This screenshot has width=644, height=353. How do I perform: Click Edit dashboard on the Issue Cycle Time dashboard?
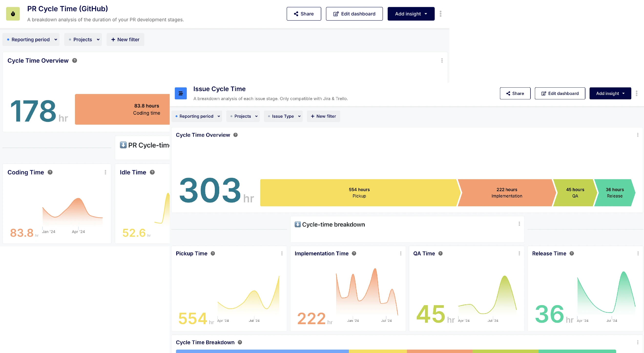point(560,93)
